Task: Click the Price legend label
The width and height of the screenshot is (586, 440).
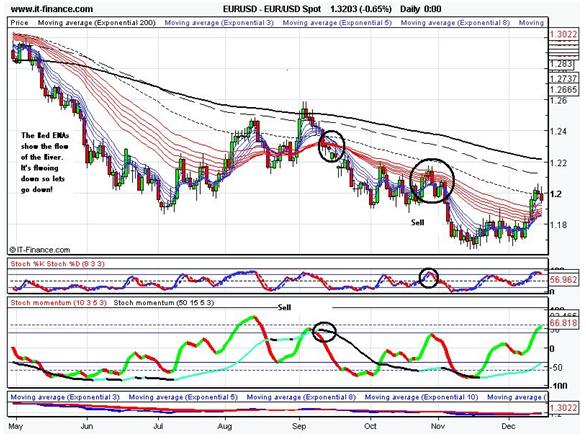Action: (x=19, y=23)
